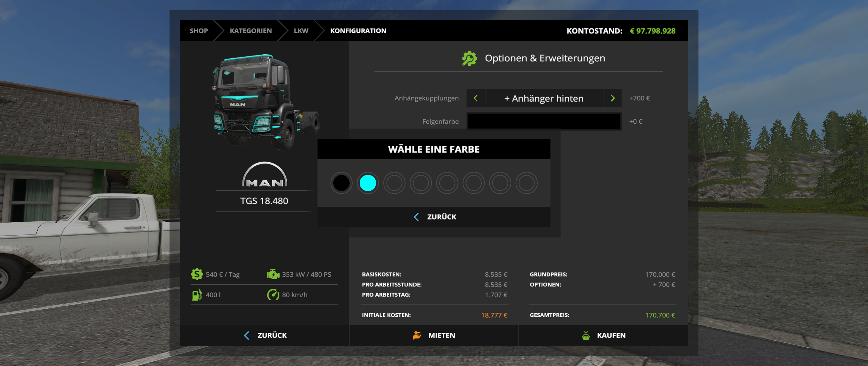Image resolution: width=868 pixels, height=366 pixels.
Task: Click the previous arrow for Anhängekupplungen
Action: pos(476,98)
